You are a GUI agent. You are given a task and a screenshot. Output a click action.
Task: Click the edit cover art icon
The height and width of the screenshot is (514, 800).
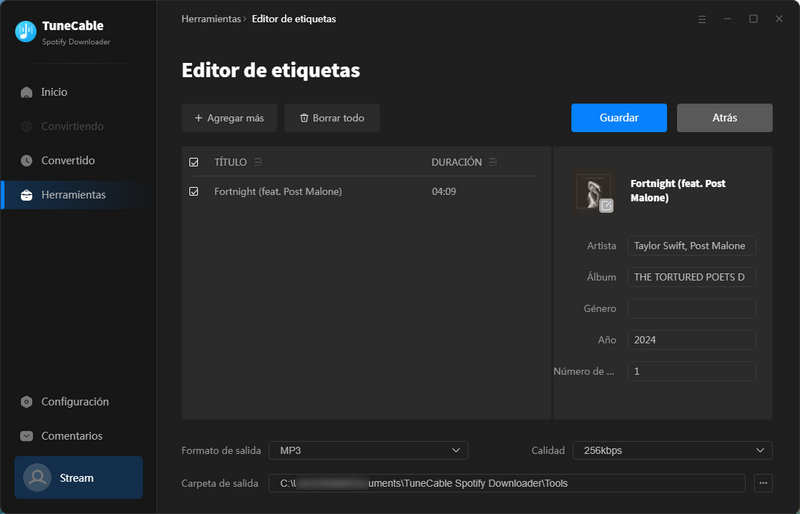(x=606, y=206)
